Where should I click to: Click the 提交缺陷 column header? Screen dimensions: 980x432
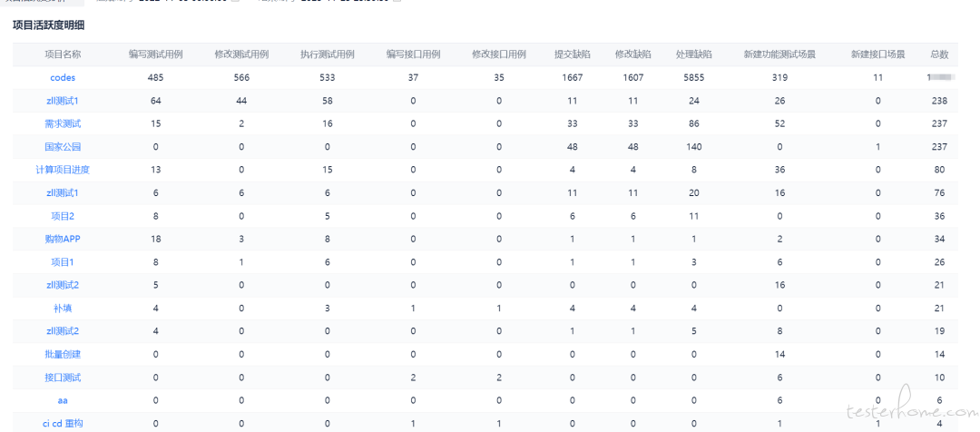tap(572, 54)
